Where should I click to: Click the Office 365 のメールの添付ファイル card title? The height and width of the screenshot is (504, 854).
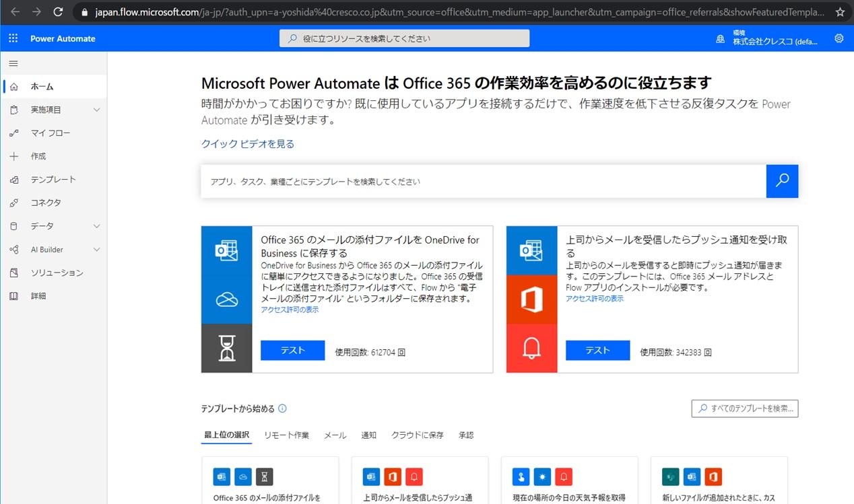pos(370,246)
